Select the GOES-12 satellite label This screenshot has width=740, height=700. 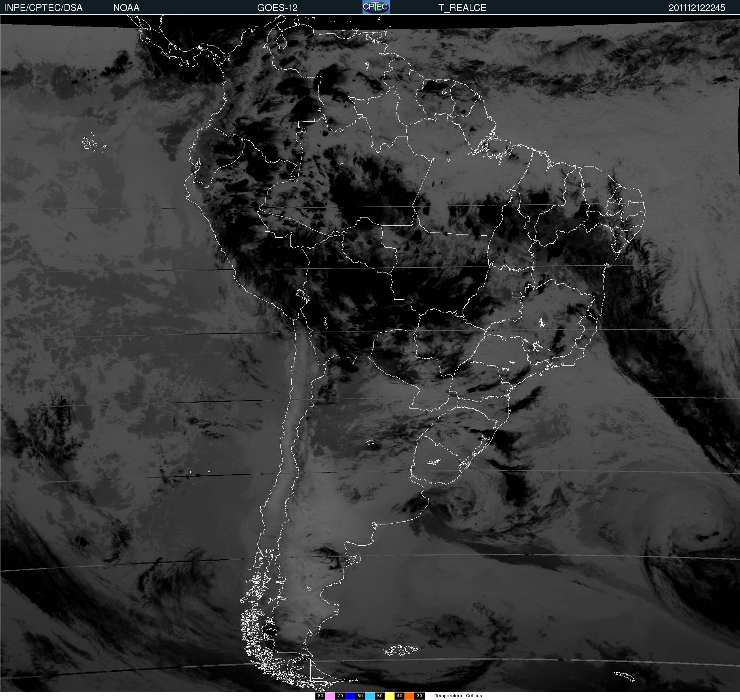tap(277, 8)
